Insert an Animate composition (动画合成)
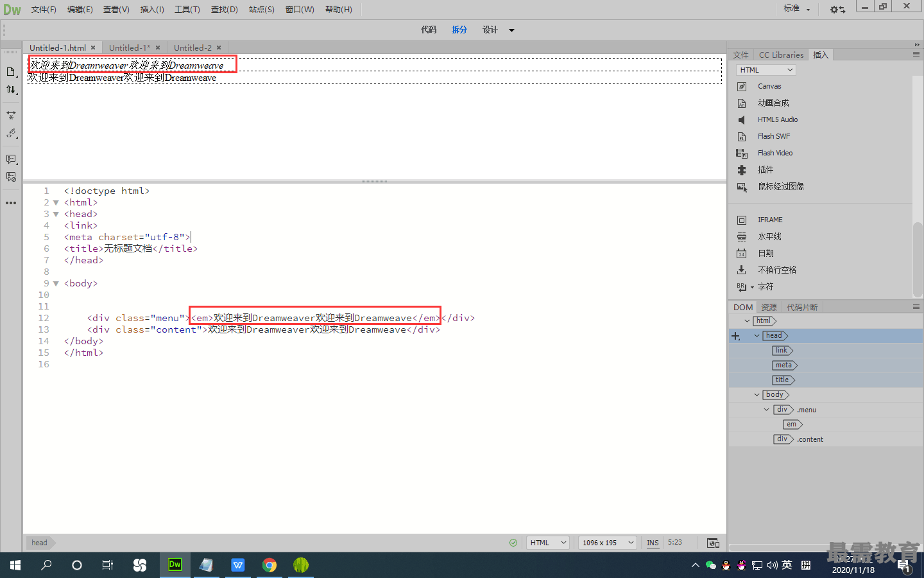924x578 pixels. click(x=773, y=103)
